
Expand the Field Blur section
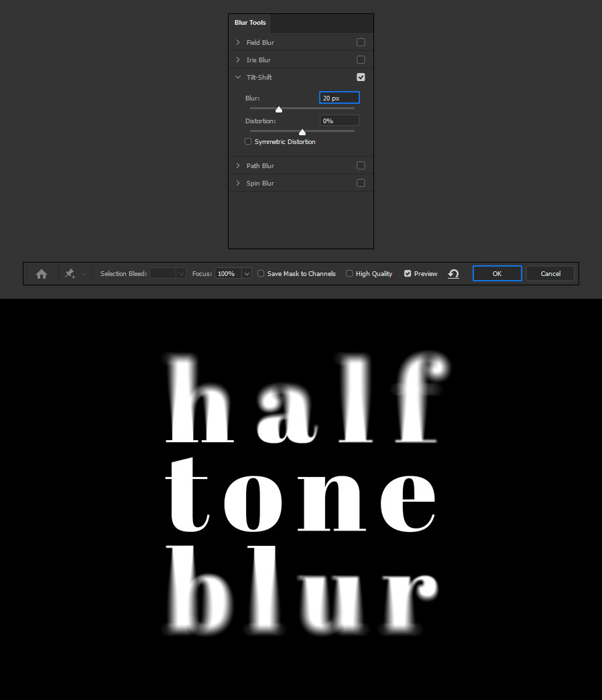coord(238,42)
